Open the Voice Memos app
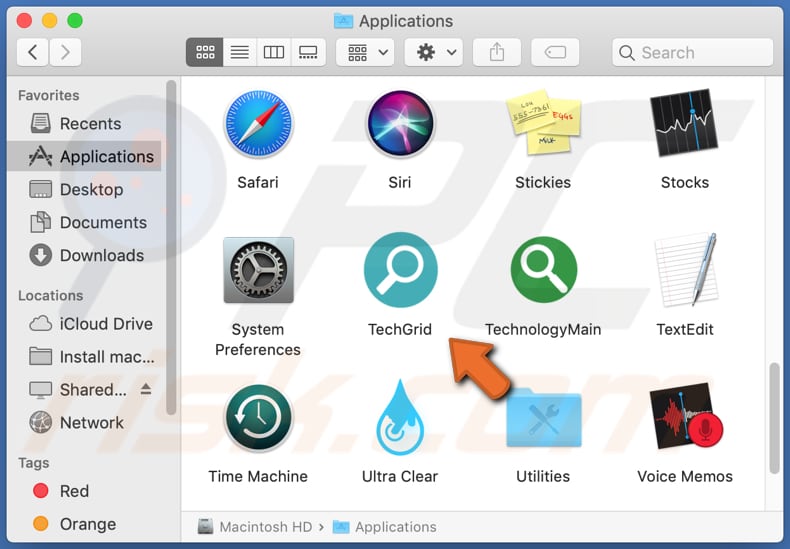 (685, 418)
